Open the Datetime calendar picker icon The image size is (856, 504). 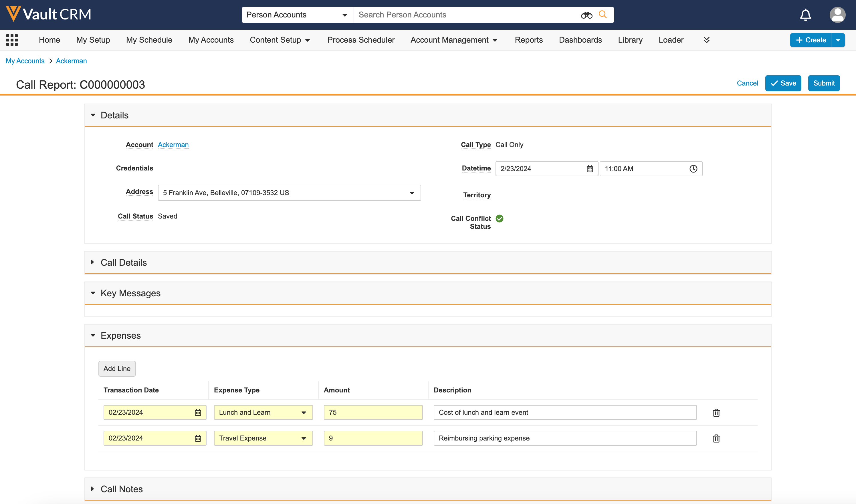[590, 169]
